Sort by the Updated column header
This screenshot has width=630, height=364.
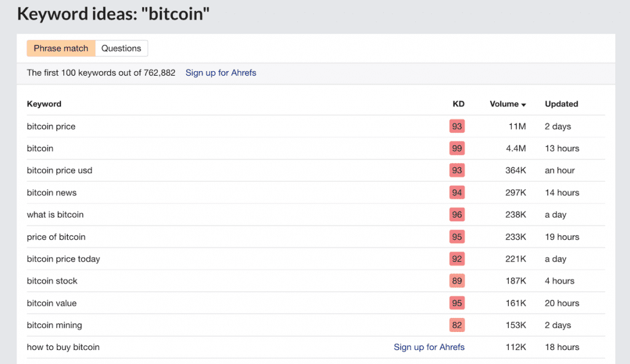[560, 104]
